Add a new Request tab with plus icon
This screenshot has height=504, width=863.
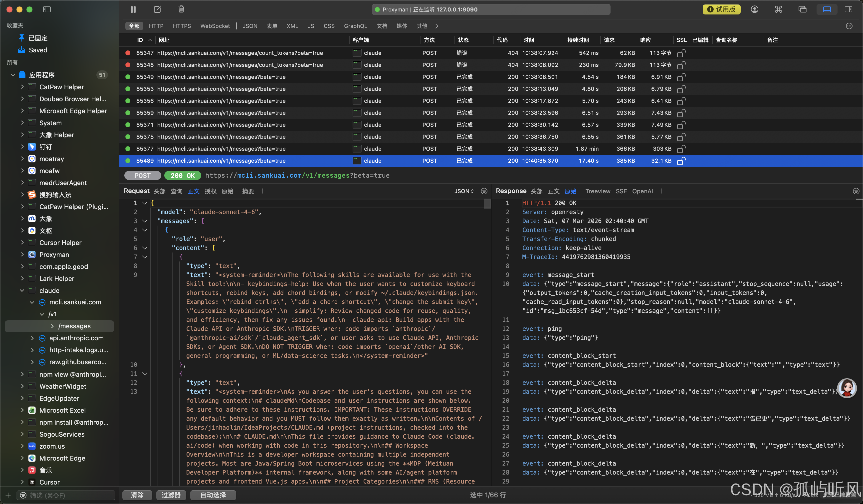coord(263,191)
